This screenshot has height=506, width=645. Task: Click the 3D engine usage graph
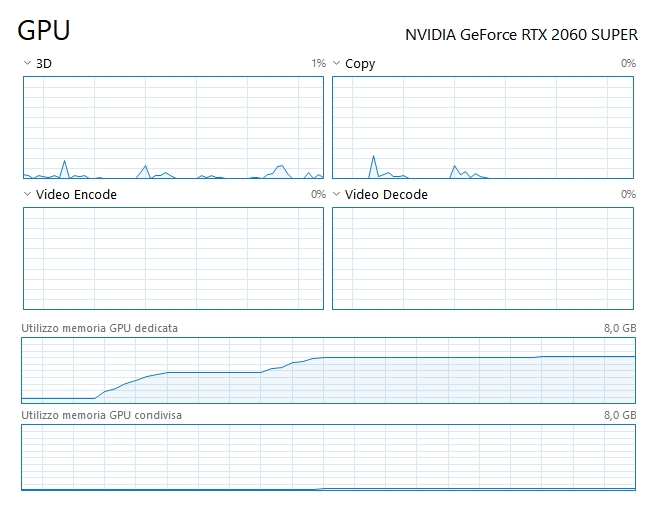point(173,128)
